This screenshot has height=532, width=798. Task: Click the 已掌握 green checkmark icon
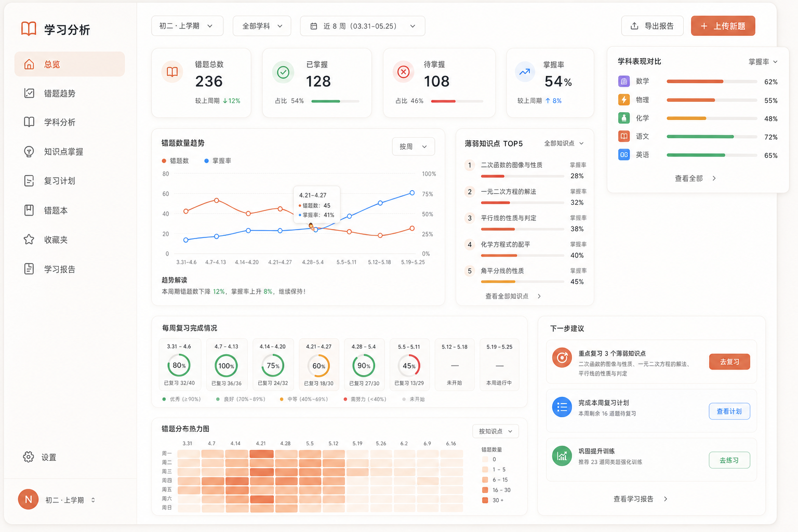tap(283, 72)
